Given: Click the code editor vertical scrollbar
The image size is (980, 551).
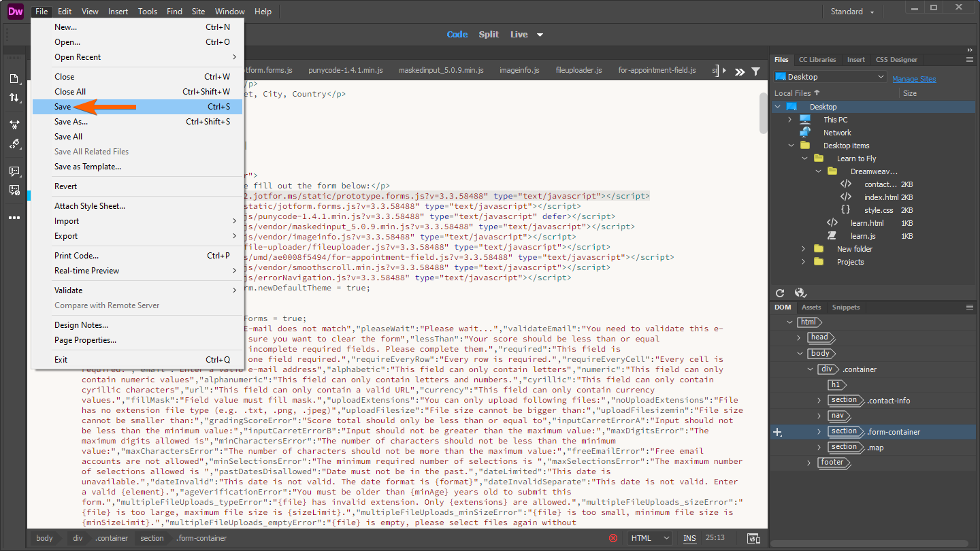Looking at the screenshot, I should click(764, 113).
